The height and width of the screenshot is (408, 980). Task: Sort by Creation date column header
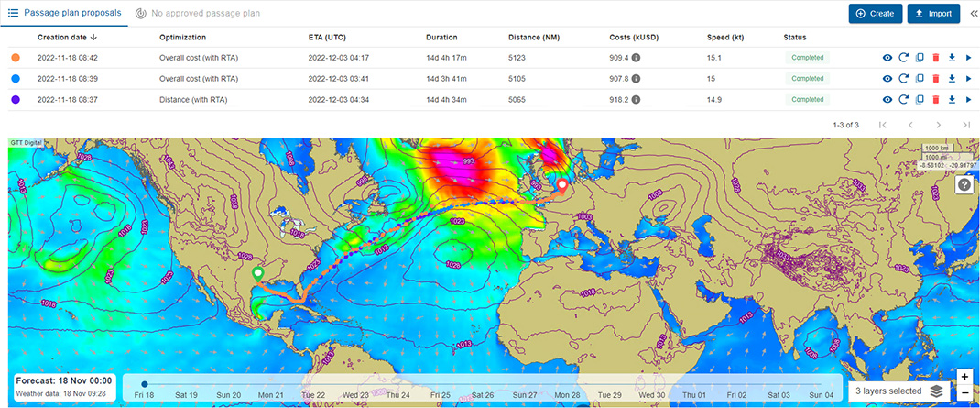click(x=68, y=38)
